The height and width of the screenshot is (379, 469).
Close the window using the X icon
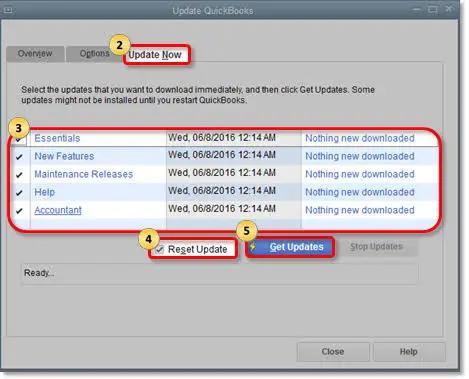(x=449, y=9)
